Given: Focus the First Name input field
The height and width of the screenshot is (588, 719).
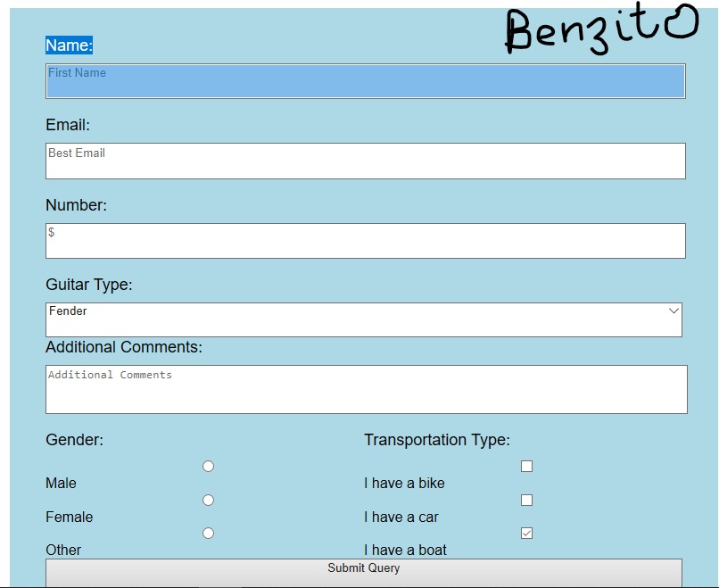Looking at the screenshot, I should (x=365, y=81).
